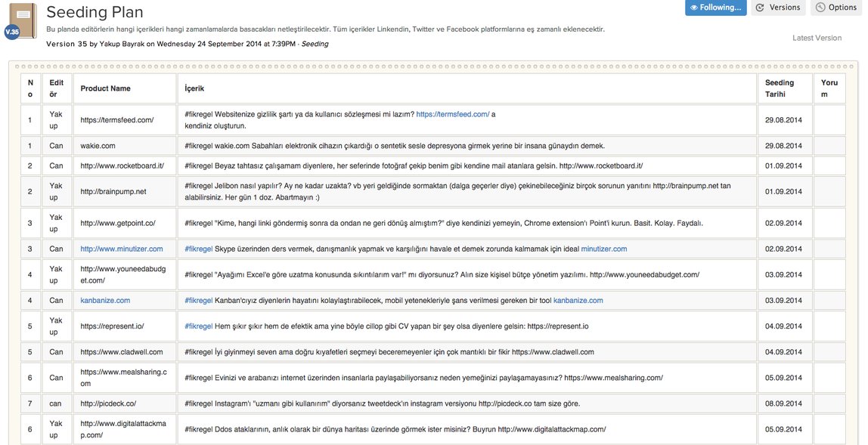Select the http://www.rocketboard.it/ product name cell
Screen dimensions: 868x445
click(x=125, y=166)
